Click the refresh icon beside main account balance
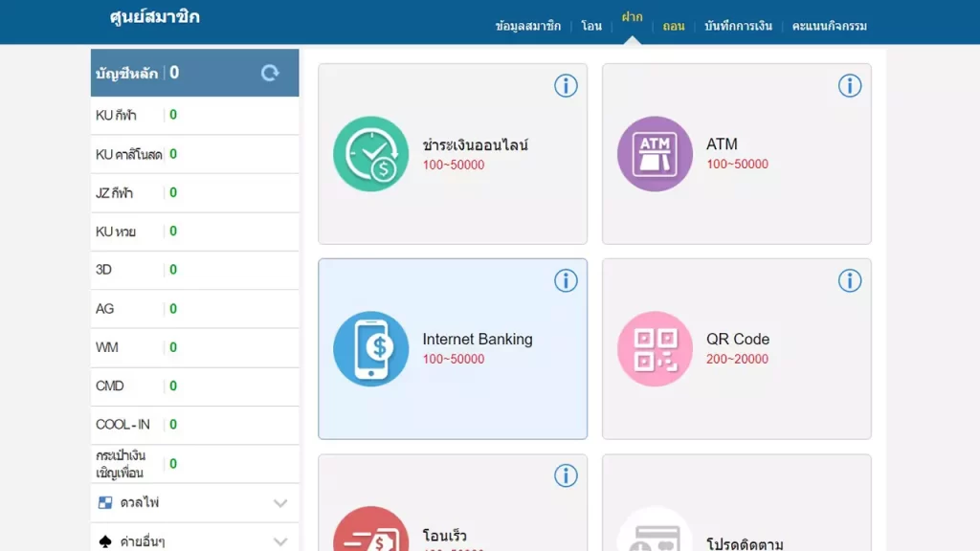The height and width of the screenshot is (551, 980). [x=270, y=73]
